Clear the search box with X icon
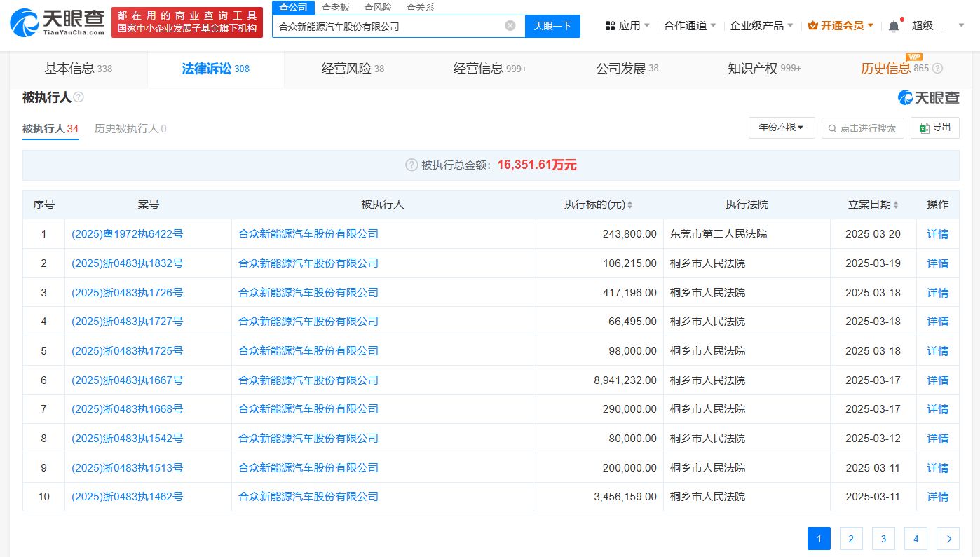 [510, 26]
